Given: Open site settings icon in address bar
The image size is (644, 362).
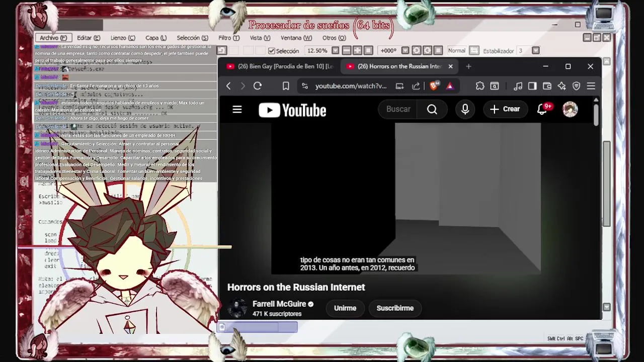Looking at the screenshot, I should (305, 86).
